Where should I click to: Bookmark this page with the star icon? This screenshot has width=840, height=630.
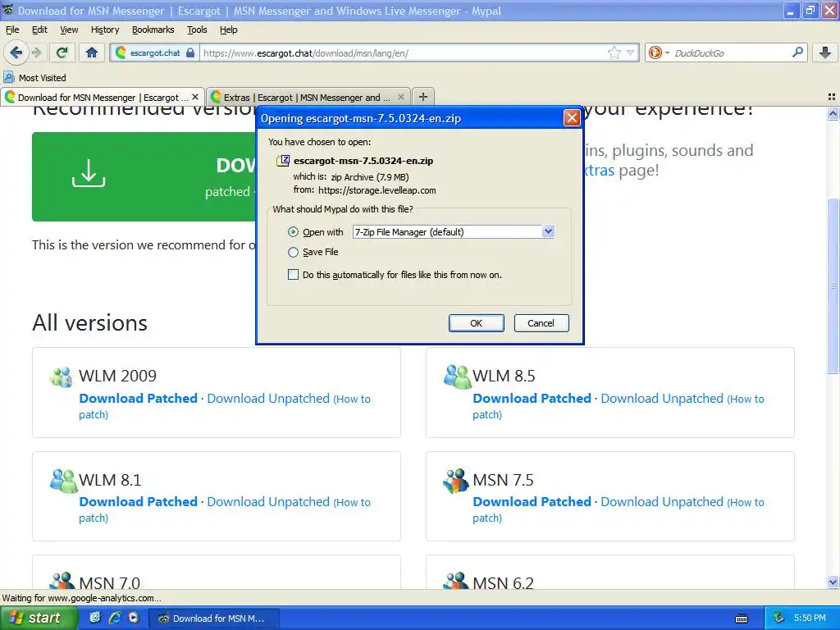[614, 52]
